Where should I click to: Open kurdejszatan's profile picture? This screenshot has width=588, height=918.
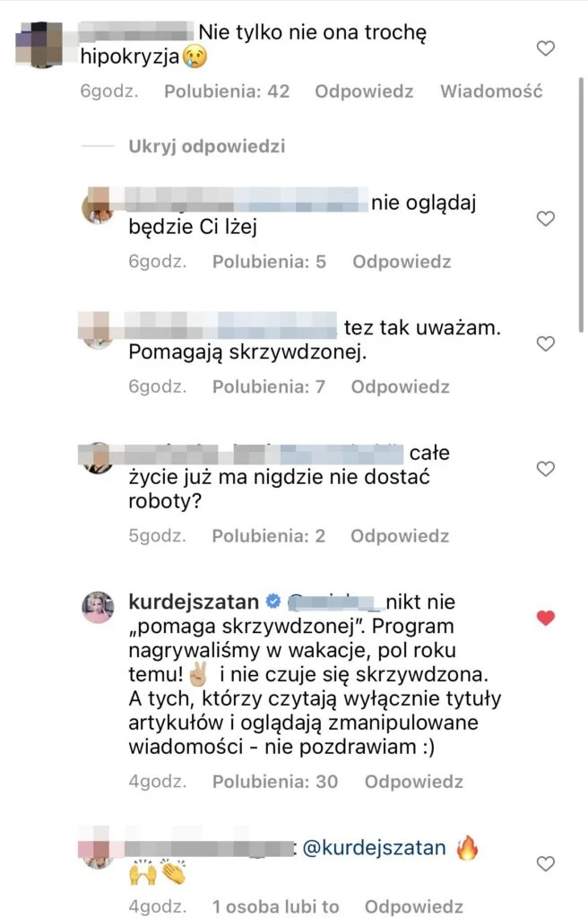click(x=98, y=607)
